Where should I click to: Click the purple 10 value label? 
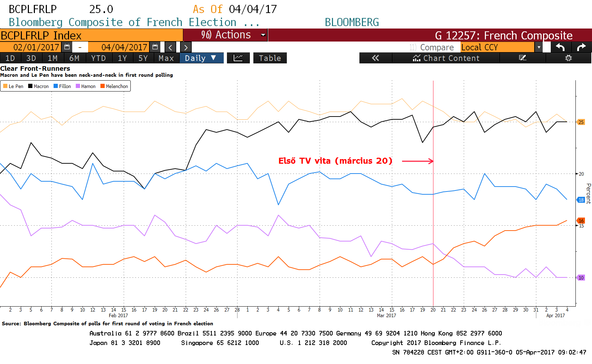581,278
